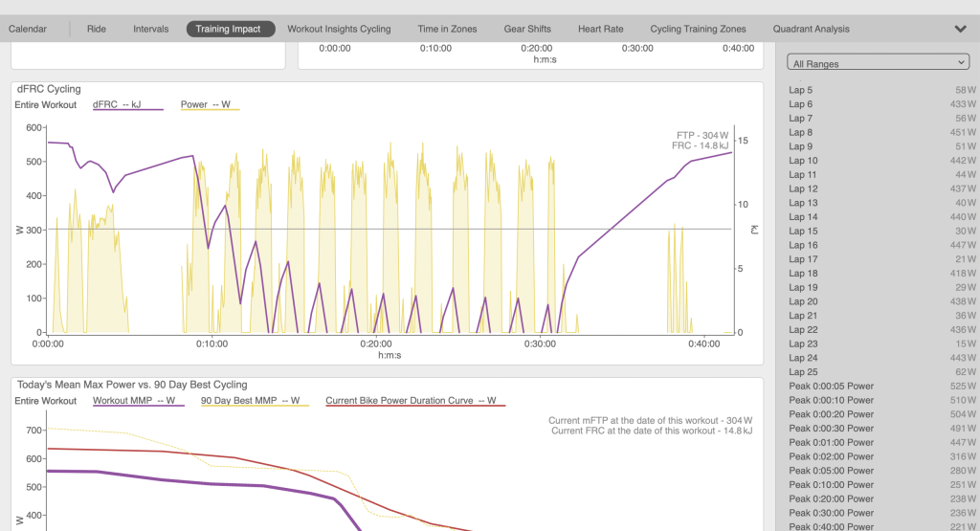Select Peak 0:00:10 Power range
This screenshot has height=531, width=980.
(x=881, y=401)
